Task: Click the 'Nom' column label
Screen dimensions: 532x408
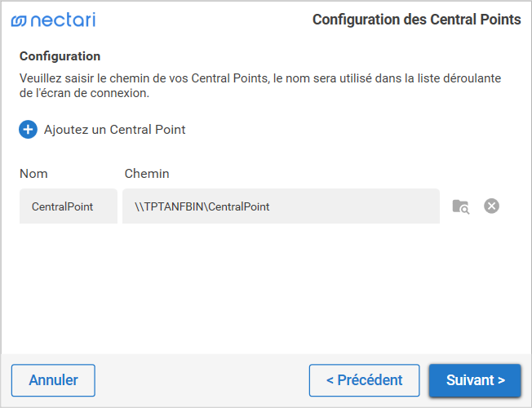Action: click(33, 174)
